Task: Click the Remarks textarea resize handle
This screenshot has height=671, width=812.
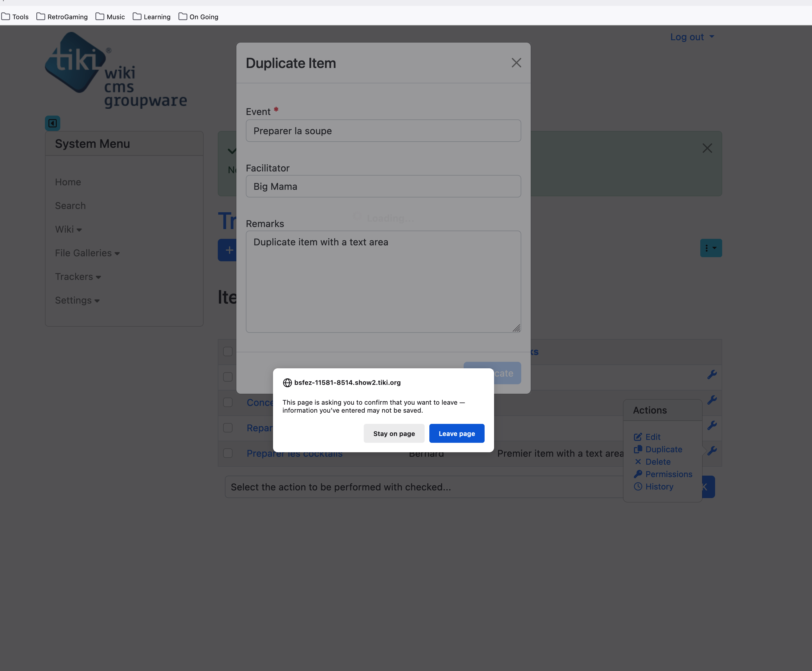Action: [x=516, y=328]
